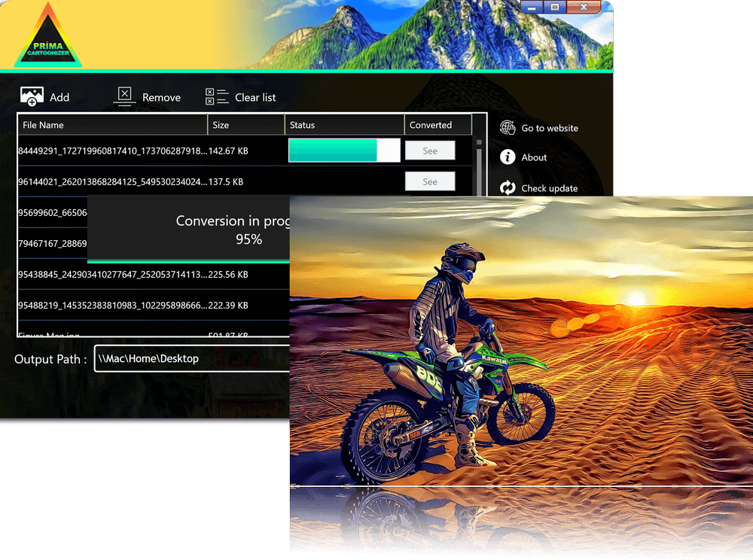Click the Output Path text field
This screenshot has height=560, width=753.
pyautogui.click(x=192, y=359)
